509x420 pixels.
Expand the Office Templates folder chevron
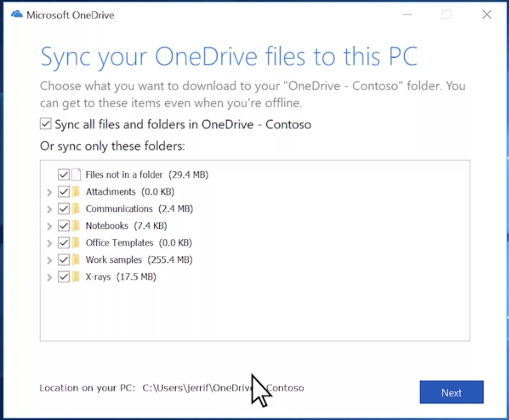49,243
